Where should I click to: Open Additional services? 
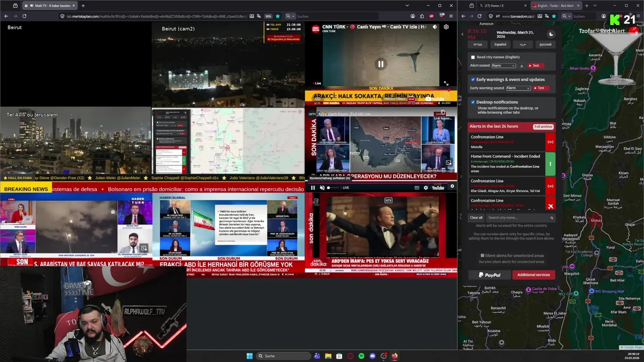point(533,275)
